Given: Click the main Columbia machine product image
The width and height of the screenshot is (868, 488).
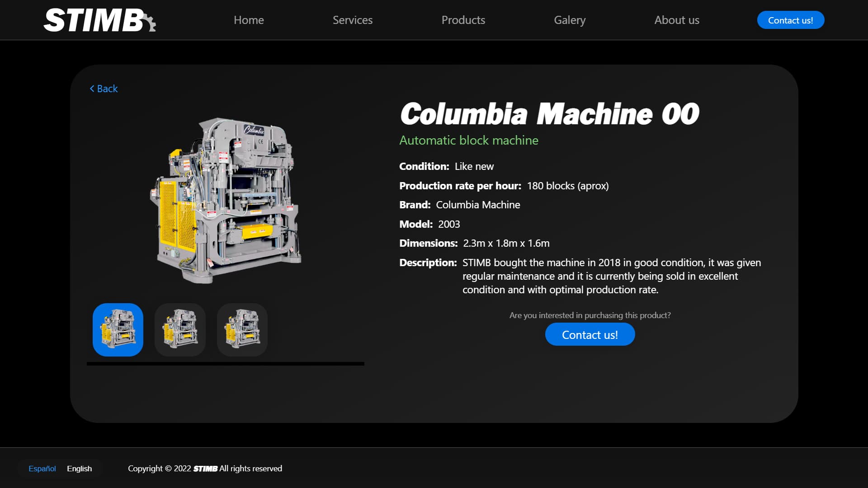Looking at the screenshot, I should tap(226, 201).
